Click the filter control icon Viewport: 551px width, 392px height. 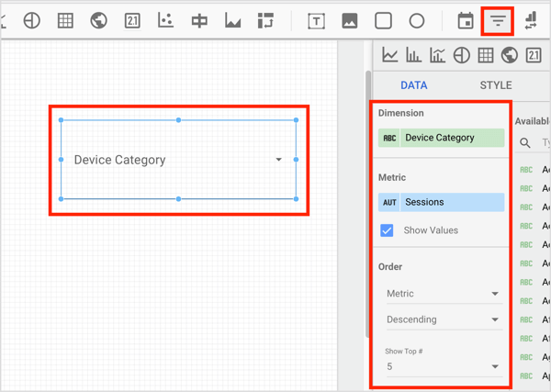pyautogui.click(x=498, y=20)
